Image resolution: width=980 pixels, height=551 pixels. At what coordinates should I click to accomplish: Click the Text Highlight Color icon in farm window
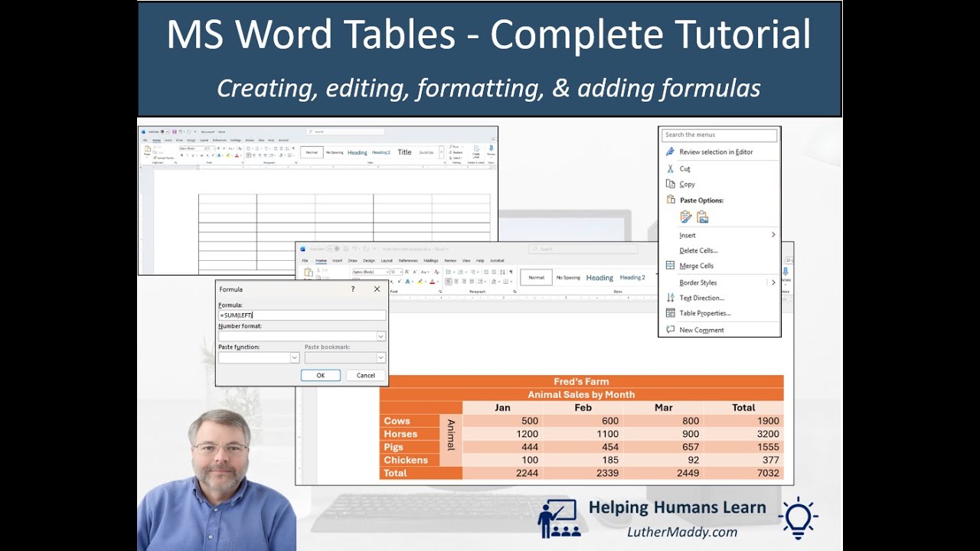(420, 282)
